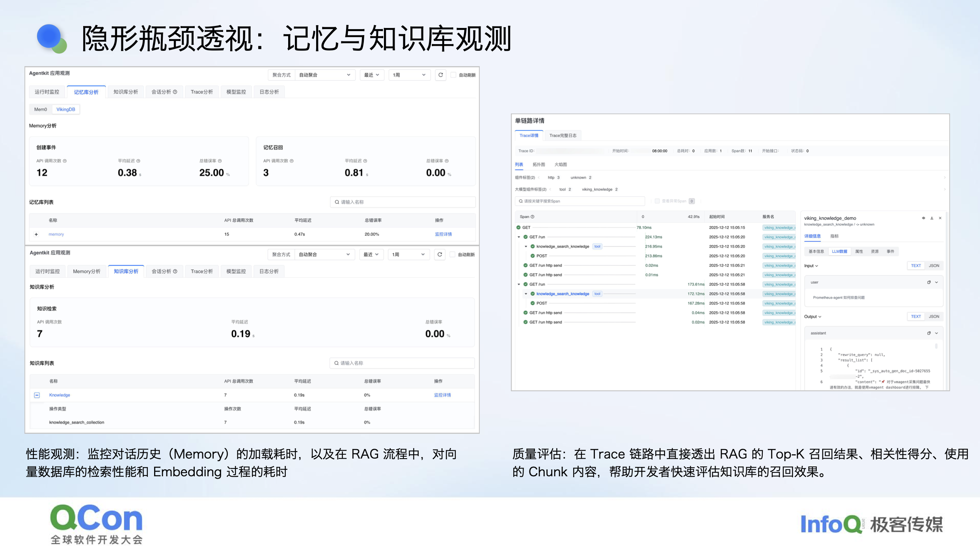The image size is (980, 550).
Task: Collapse the Knowledge row with minus button
Action: coord(37,395)
